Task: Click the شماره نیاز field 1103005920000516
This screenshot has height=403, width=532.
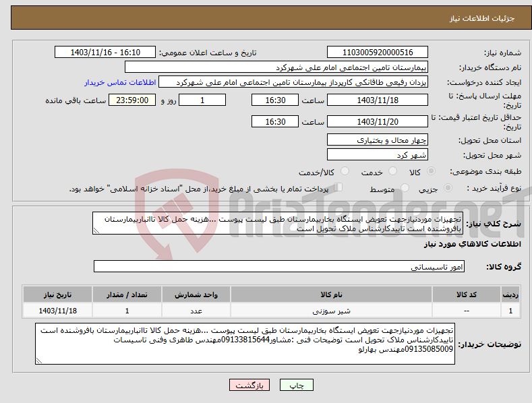Action: click(378, 53)
